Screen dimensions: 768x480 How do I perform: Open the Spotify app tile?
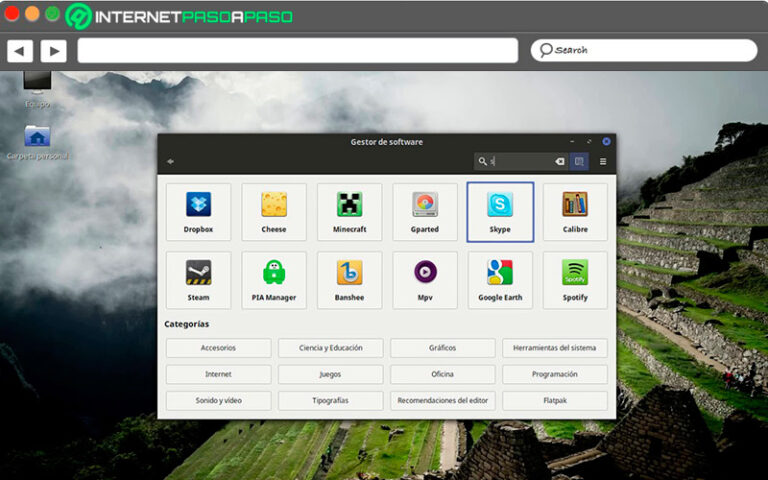coord(575,279)
